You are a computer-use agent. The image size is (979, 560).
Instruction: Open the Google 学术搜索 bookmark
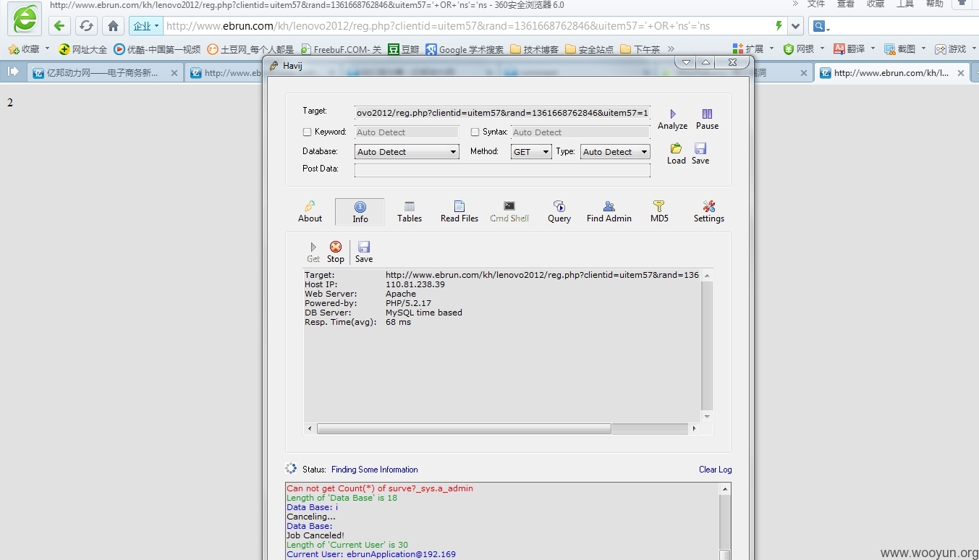(465, 49)
